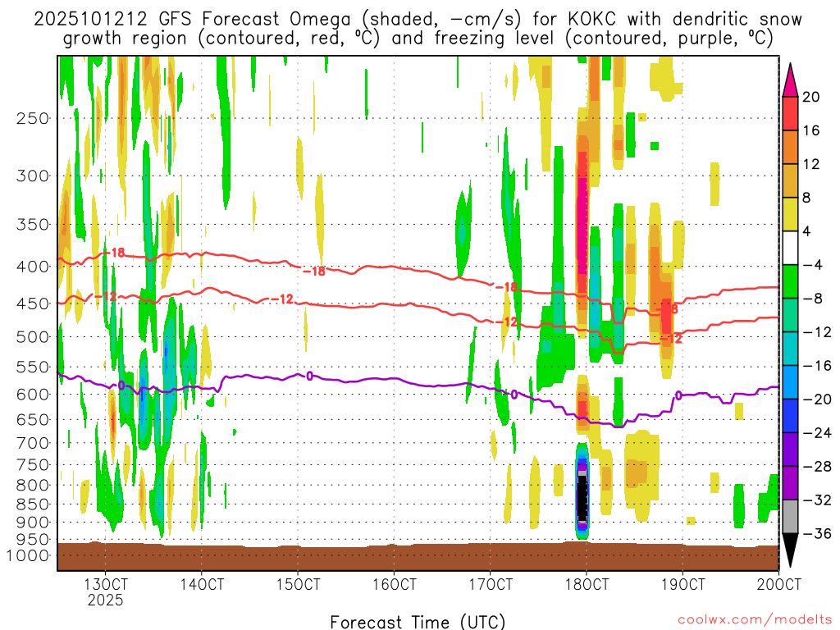Screen dimensions: 840x630
Task: Click the 250 pressure level label
Action: click(33, 118)
